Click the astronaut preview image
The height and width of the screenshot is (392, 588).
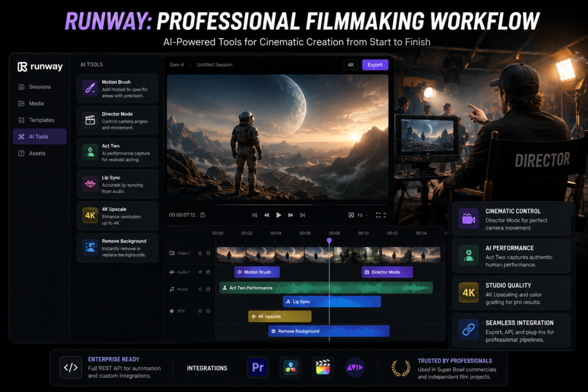(277, 137)
